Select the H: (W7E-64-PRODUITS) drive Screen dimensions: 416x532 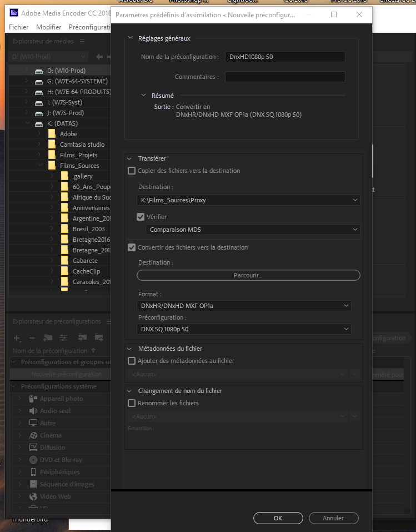[x=79, y=92]
